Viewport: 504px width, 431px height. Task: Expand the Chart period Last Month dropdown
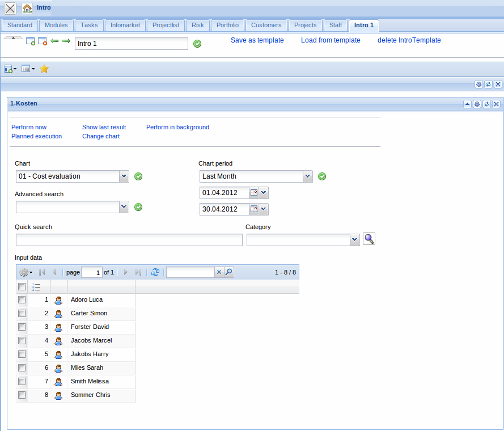click(x=307, y=176)
